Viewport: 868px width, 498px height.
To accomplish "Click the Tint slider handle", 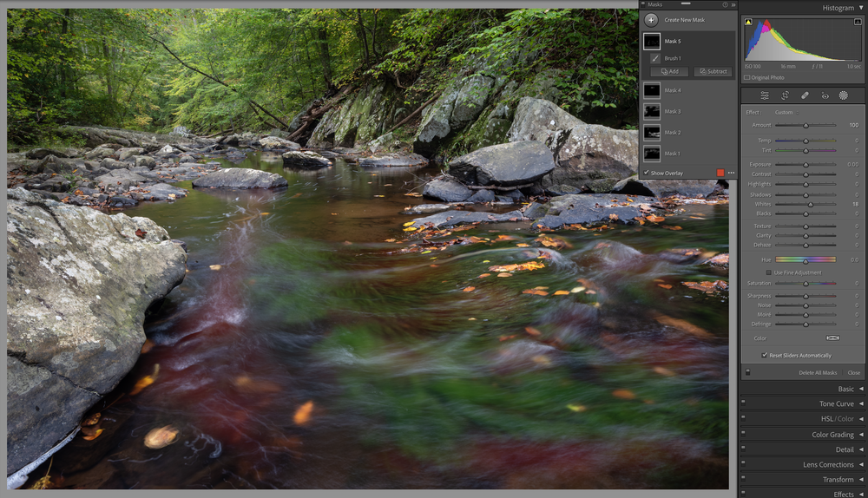I will click(x=806, y=150).
